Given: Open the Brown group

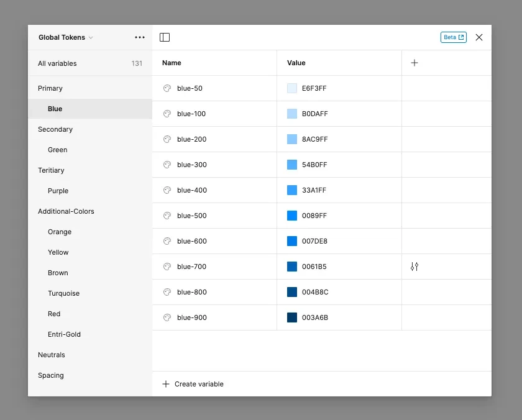Looking at the screenshot, I should [90, 273].
